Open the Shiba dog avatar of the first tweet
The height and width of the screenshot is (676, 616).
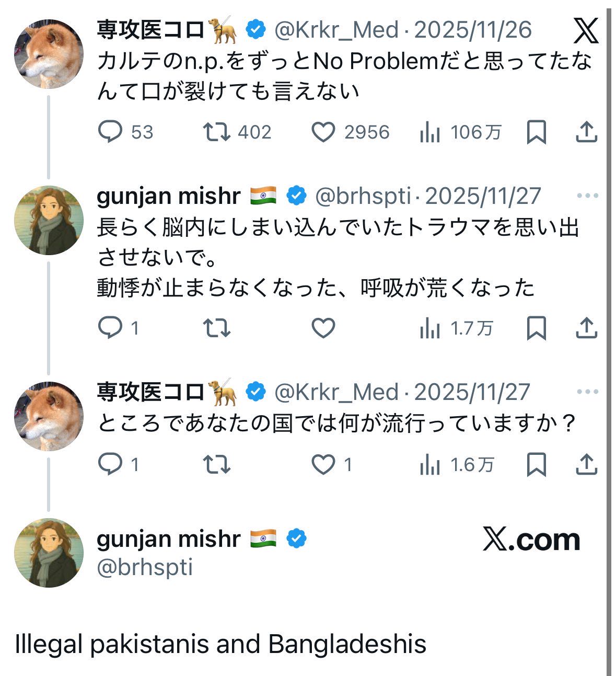[x=49, y=54]
